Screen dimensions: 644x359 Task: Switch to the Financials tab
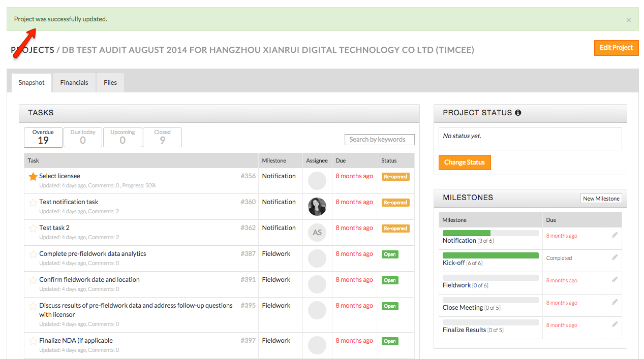click(74, 83)
